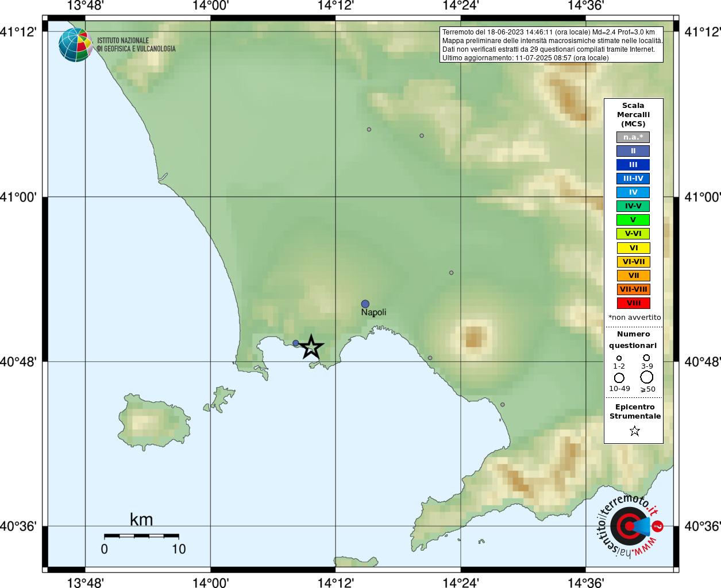The width and height of the screenshot is (721, 588).
Task: Select the VI-VII intensity legend swatch
Action: (x=633, y=262)
